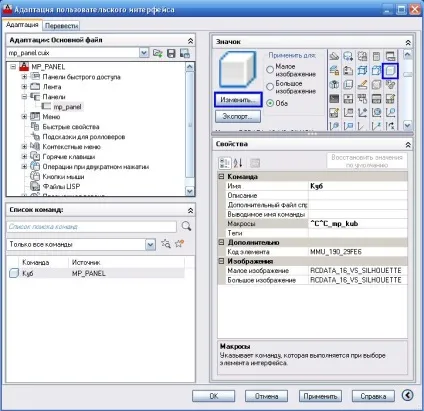
Task: Pick the dark command window icon
Action: (x=334, y=99)
